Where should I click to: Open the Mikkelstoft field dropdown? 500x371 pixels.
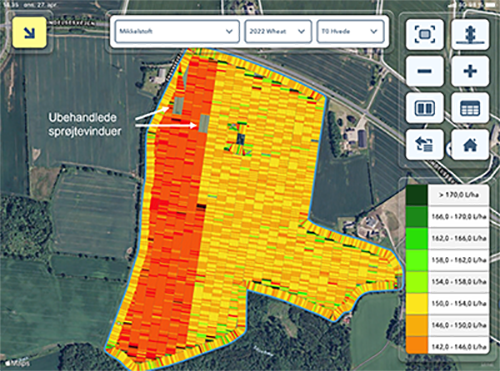click(177, 31)
